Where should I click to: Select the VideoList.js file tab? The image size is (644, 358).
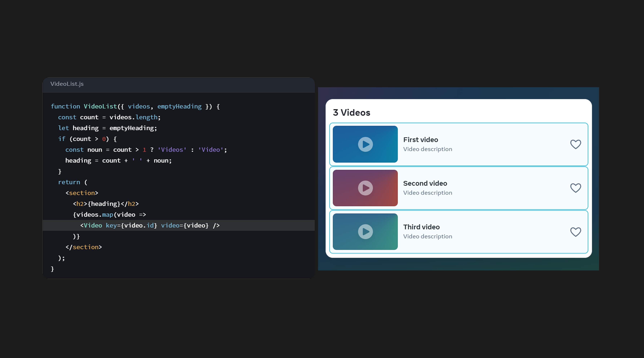pyautogui.click(x=67, y=84)
